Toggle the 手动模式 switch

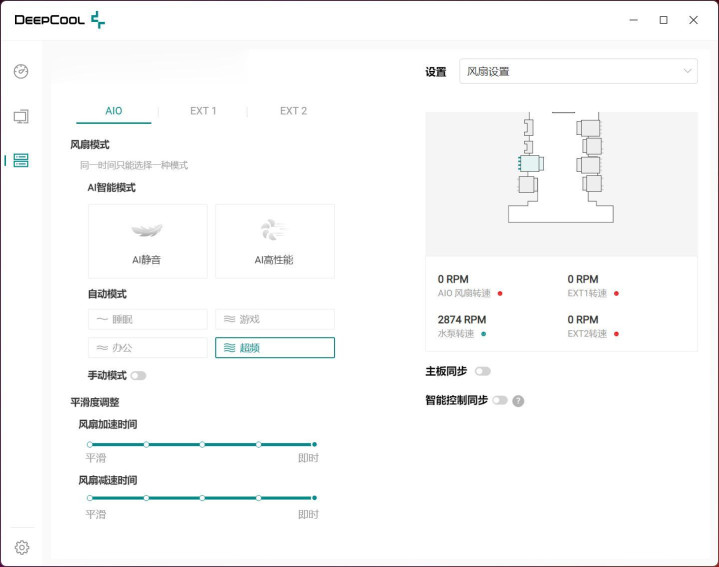pos(138,376)
